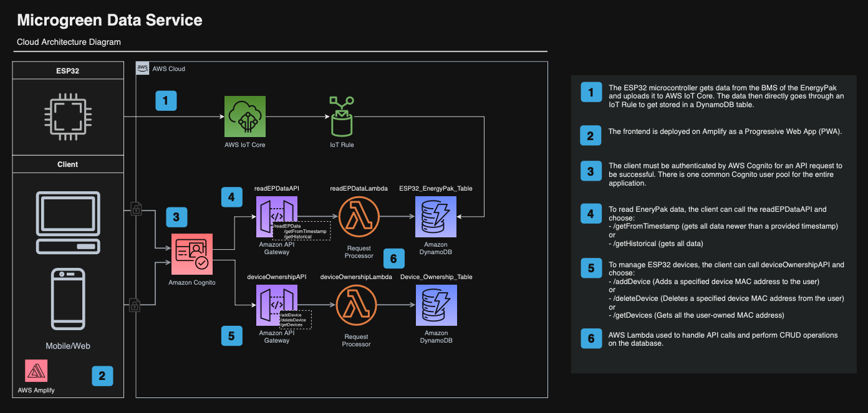Select the ESP32_EnergyPak_Table DynamoDB icon
This screenshot has width=868, height=413.
click(x=436, y=217)
